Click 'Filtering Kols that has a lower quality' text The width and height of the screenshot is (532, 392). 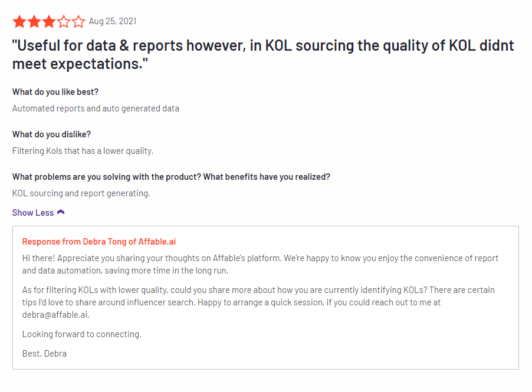[83, 151]
